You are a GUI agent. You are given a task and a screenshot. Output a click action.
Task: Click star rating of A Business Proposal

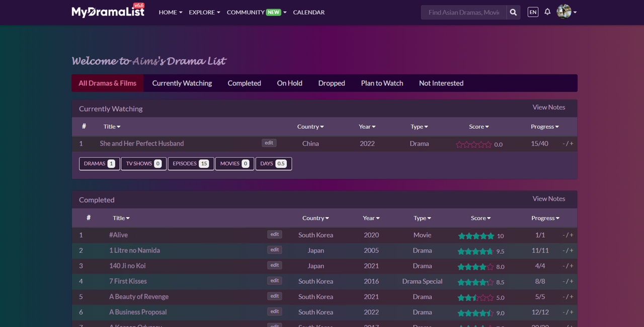[476, 313]
